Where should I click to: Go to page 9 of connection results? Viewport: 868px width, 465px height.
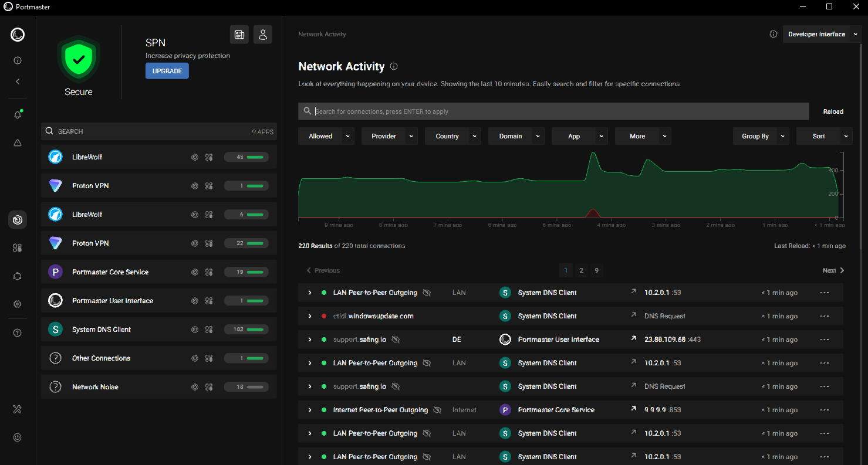pyautogui.click(x=596, y=270)
